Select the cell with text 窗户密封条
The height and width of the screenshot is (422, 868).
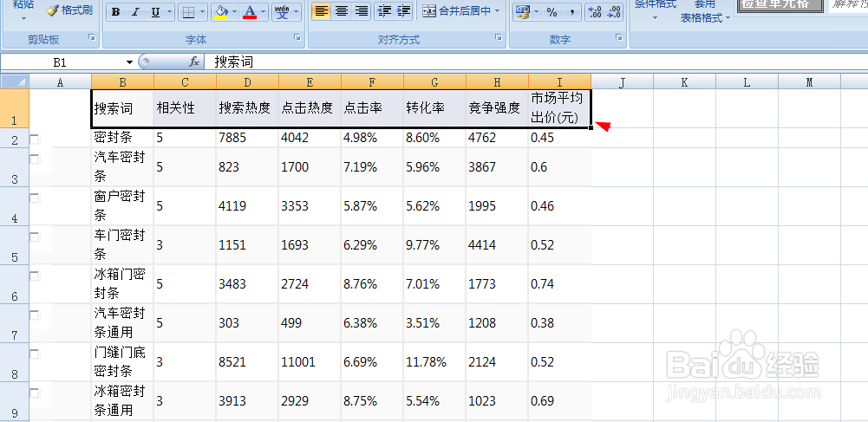(x=122, y=205)
